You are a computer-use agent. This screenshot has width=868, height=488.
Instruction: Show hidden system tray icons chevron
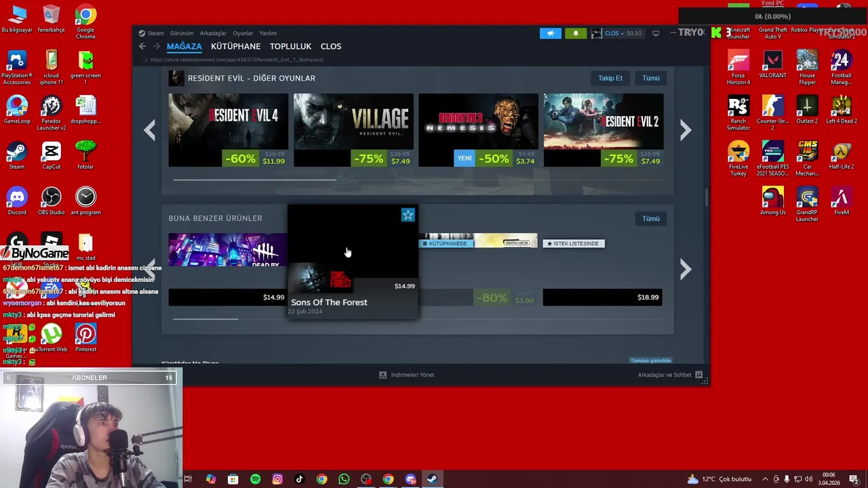(766, 479)
